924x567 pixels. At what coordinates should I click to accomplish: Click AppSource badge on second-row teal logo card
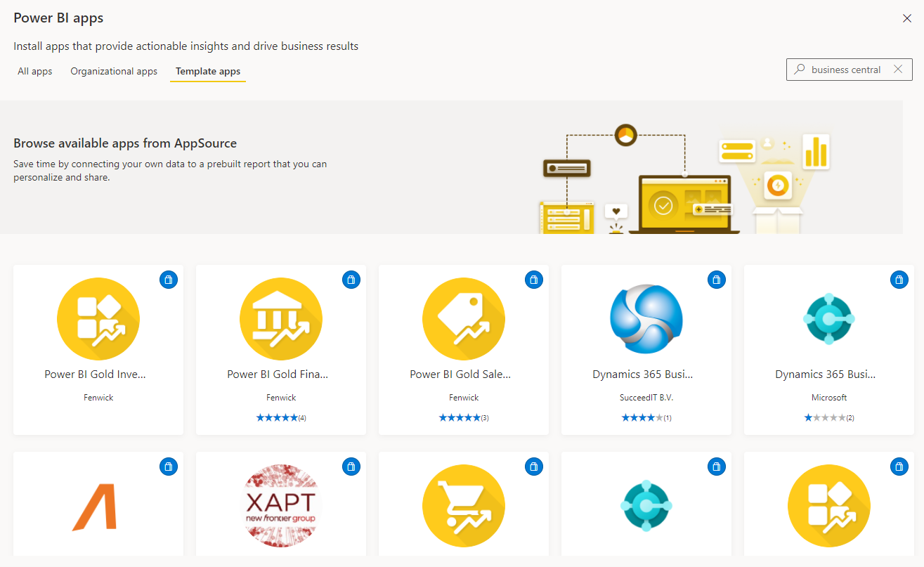(717, 466)
